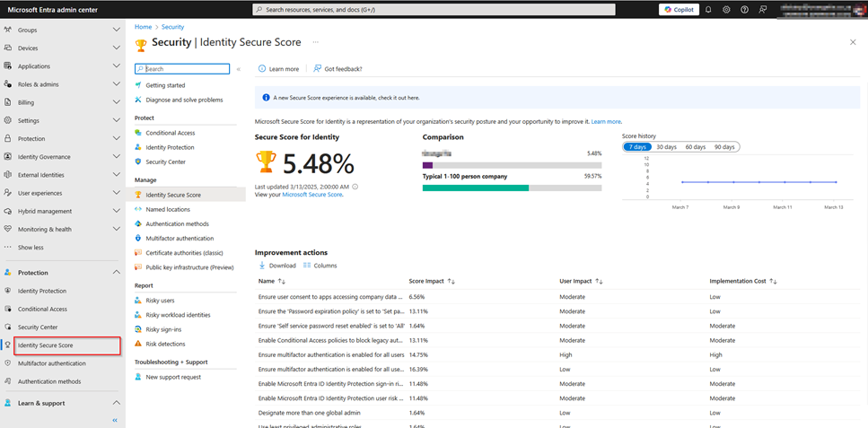Expand the Roles & admins chevron
The image size is (868, 428).
click(117, 84)
